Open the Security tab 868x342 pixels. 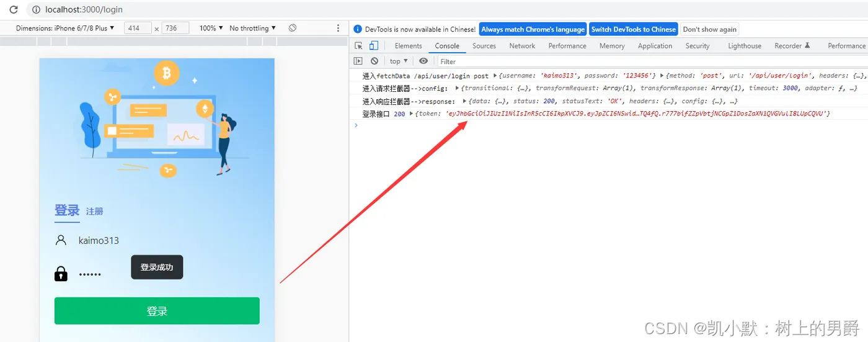[x=697, y=46]
